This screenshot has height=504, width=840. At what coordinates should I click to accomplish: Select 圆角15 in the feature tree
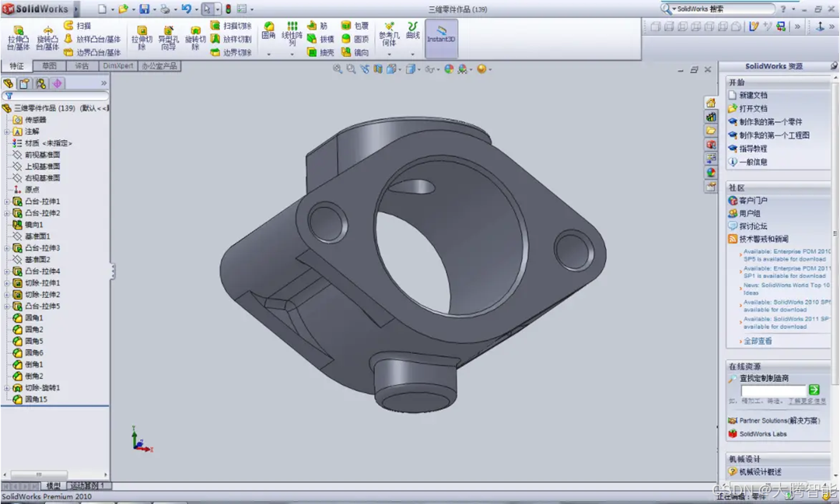click(36, 400)
